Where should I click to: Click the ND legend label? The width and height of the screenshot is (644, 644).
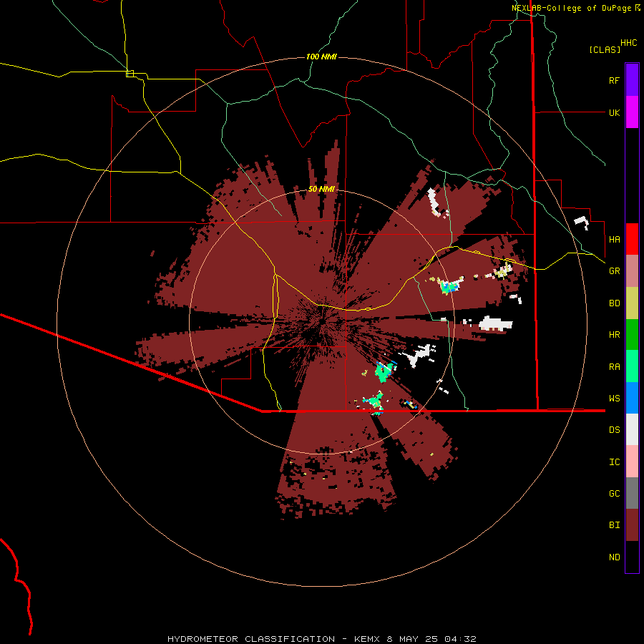point(614,557)
